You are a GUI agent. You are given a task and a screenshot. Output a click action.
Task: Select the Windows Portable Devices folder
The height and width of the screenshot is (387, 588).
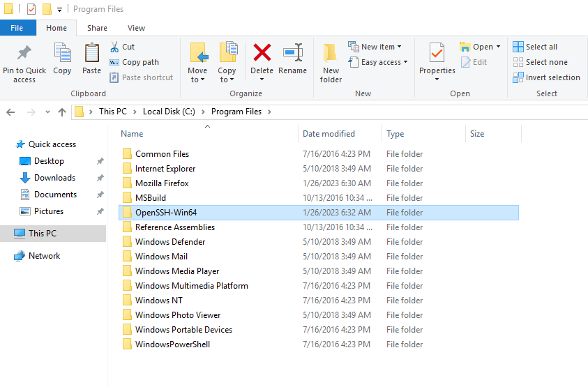[319, 330]
